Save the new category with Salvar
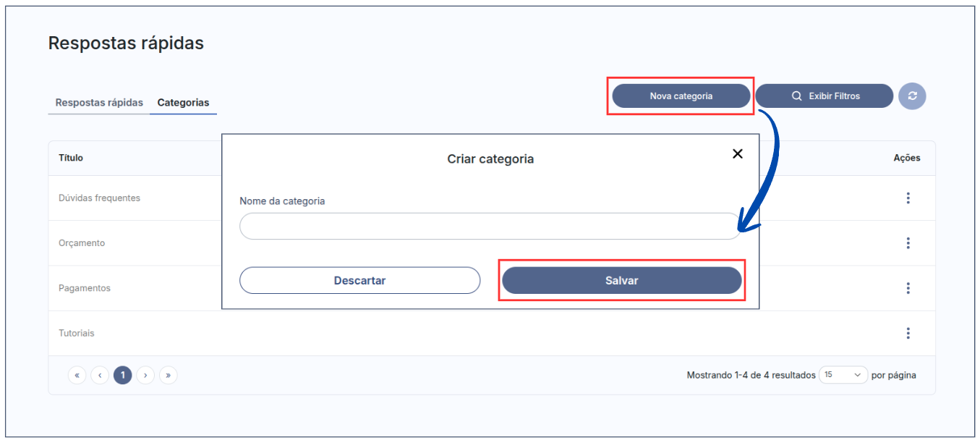The image size is (980, 443). [x=621, y=281]
